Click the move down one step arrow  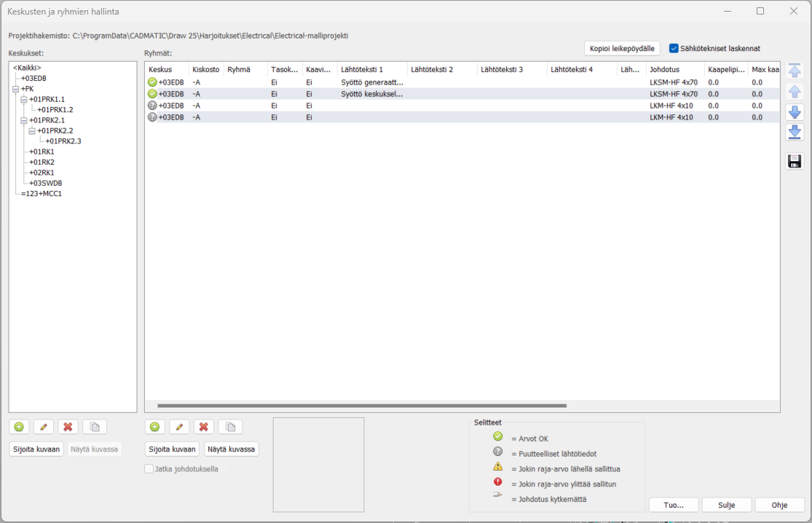tap(795, 111)
